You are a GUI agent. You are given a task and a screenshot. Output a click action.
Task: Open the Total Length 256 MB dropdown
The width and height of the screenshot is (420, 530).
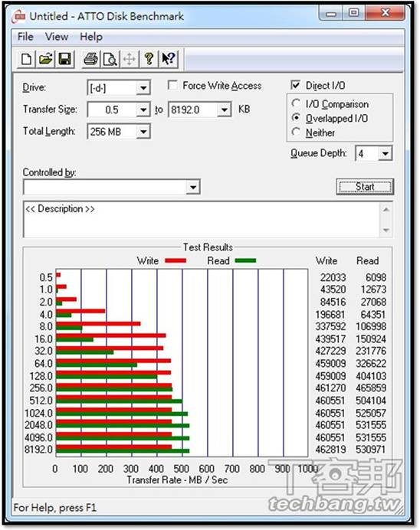(143, 132)
